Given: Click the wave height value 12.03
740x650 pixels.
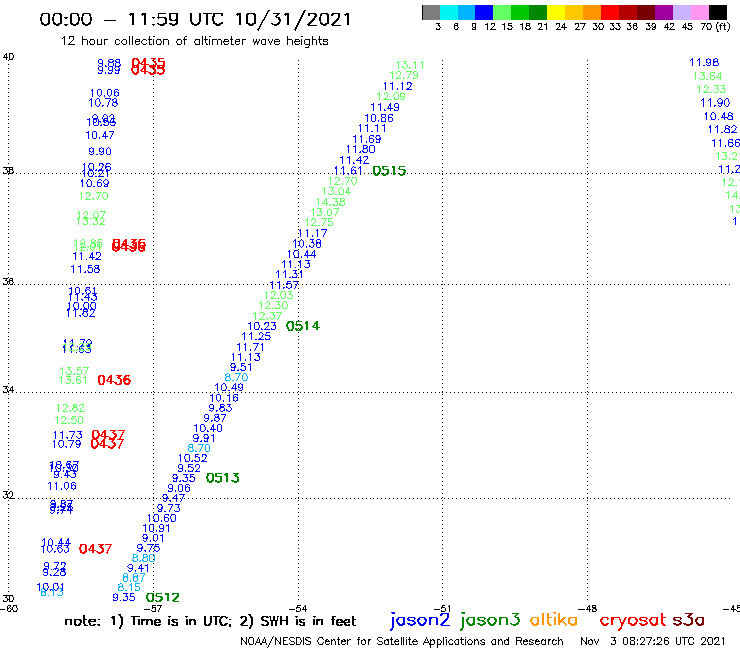Looking at the screenshot, I should tap(278, 295).
